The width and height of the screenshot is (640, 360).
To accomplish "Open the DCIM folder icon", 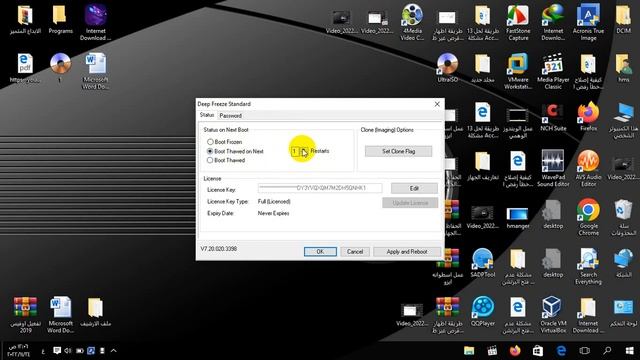I will [623, 20].
